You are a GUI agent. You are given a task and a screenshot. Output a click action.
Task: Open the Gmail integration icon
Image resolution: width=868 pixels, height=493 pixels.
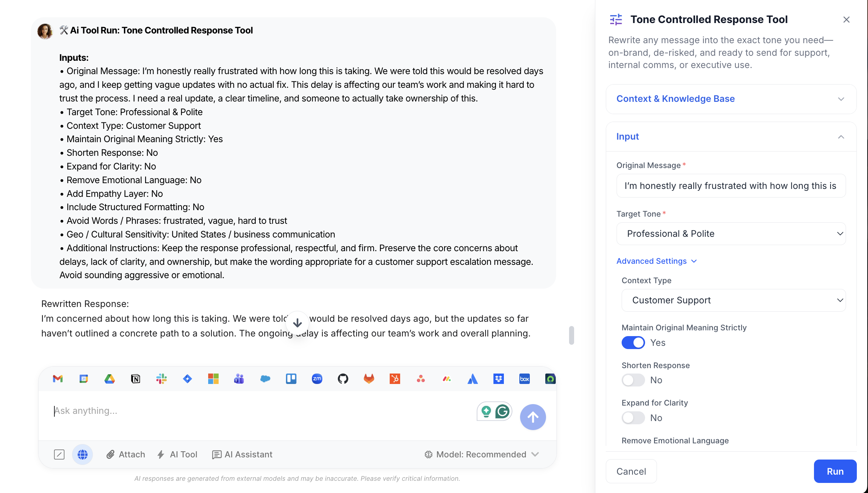tap(58, 379)
